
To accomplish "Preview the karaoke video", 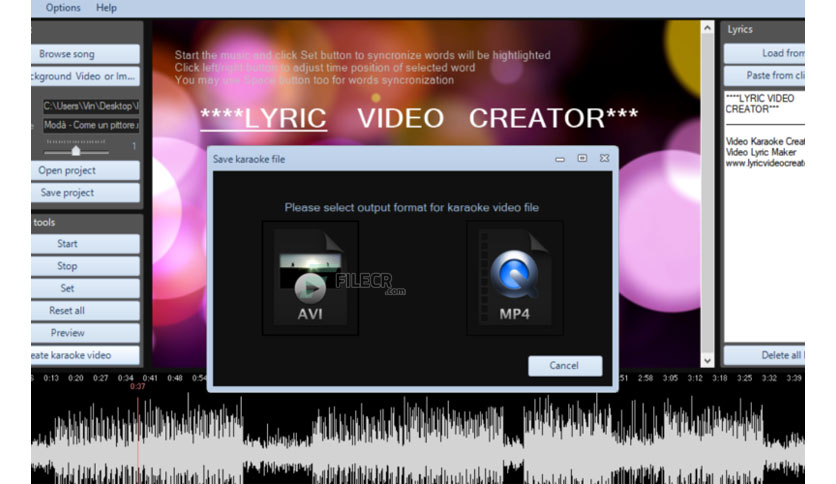I will [x=85, y=333].
